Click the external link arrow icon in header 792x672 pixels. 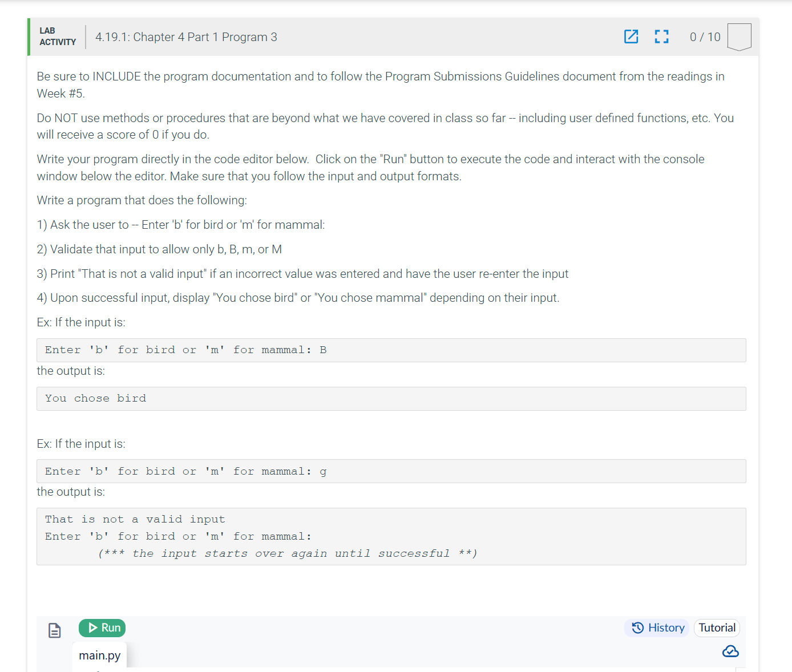pyautogui.click(x=631, y=37)
